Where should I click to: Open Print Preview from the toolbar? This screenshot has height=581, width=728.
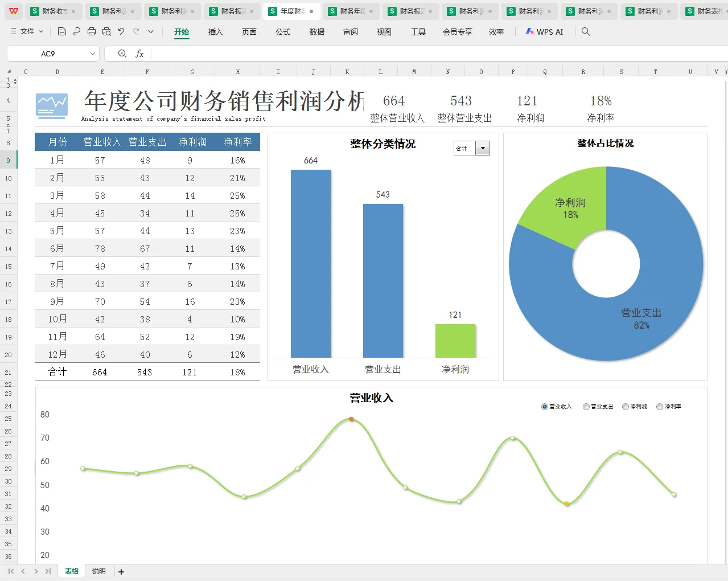(x=106, y=32)
